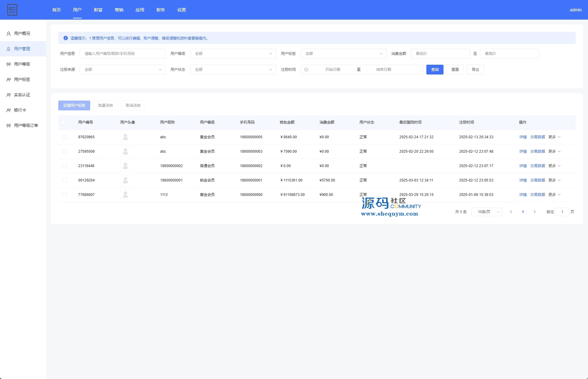Image resolution: width=588 pixels, height=379 pixels.
Task: Click the 银行卡 sidebar icon
Action: [9, 110]
